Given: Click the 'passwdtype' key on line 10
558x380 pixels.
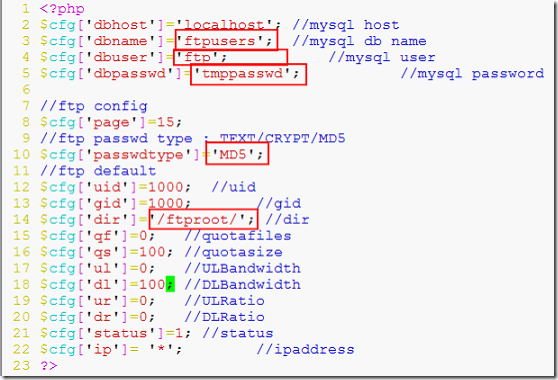Looking at the screenshot, I should [138, 155].
